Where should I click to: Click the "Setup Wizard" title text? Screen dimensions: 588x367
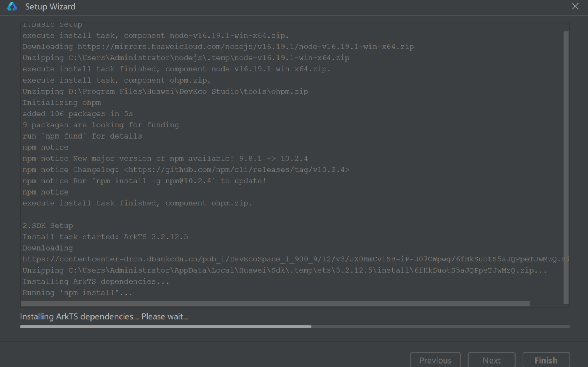tap(50, 6)
